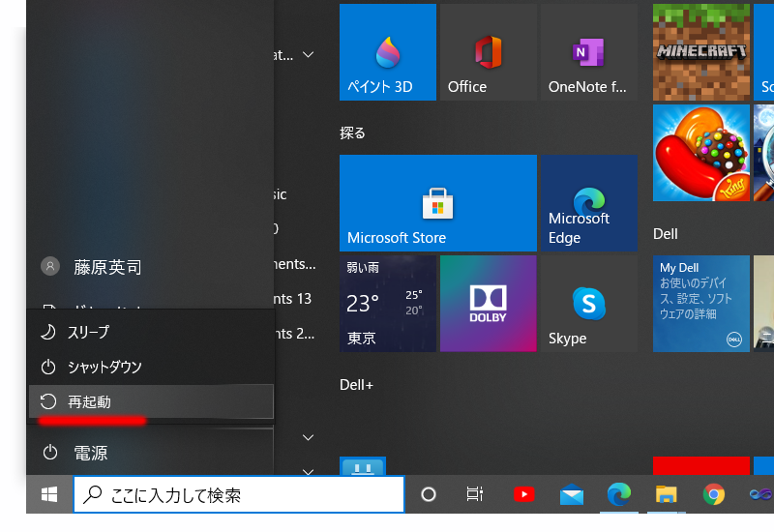The height and width of the screenshot is (532, 774).
Task: Open Task View on the taskbar
Action: point(475,494)
